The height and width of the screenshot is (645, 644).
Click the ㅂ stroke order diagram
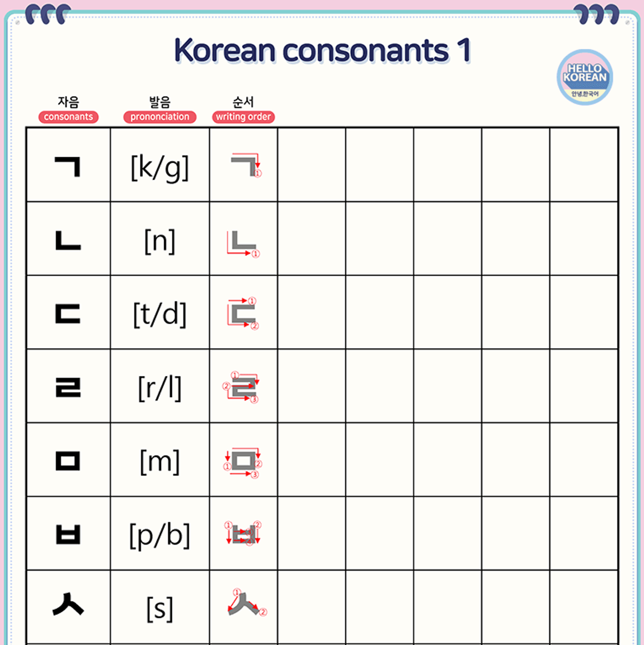coord(243,534)
